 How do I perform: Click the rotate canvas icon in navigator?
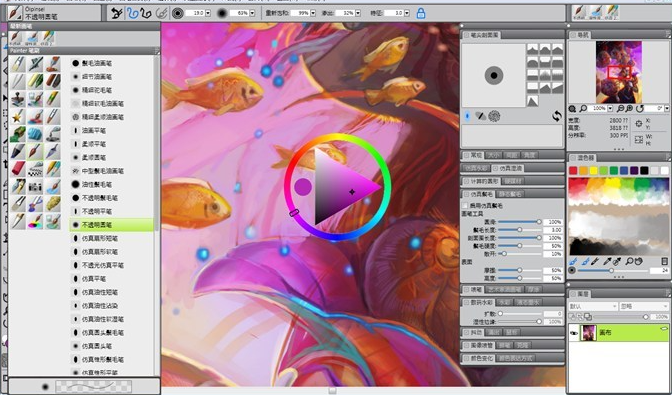click(x=639, y=108)
